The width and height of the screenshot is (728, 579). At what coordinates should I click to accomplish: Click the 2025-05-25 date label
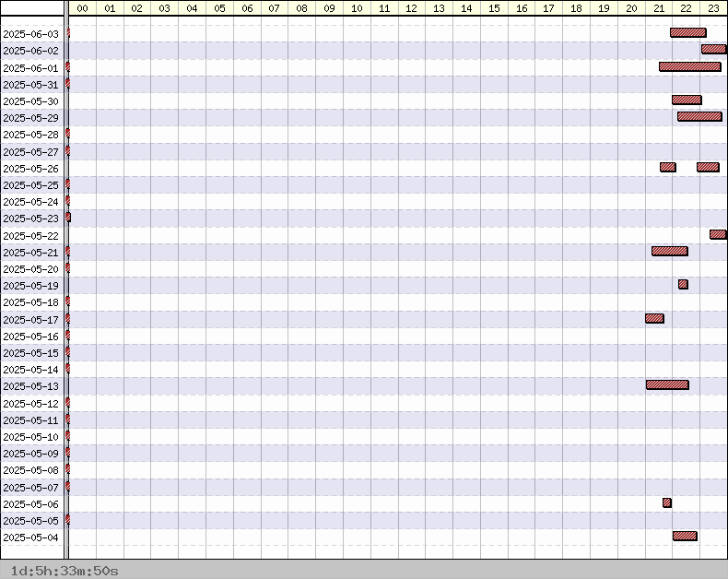[x=31, y=185]
